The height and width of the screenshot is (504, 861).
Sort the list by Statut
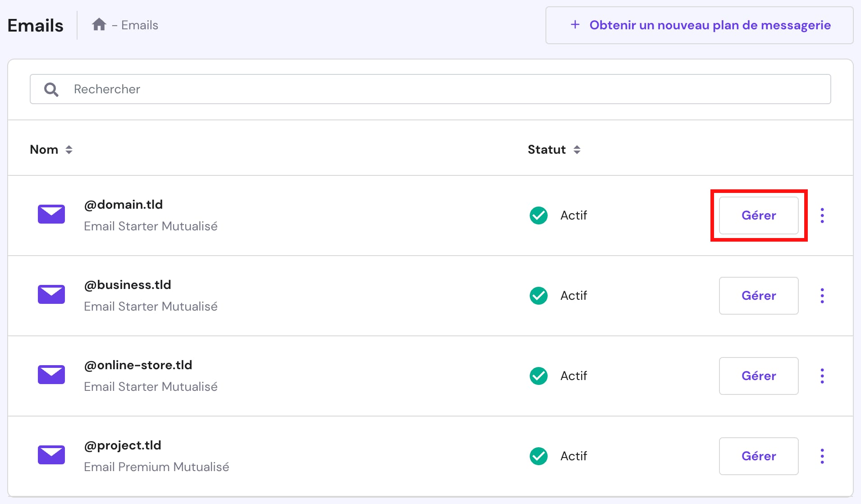tap(554, 149)
